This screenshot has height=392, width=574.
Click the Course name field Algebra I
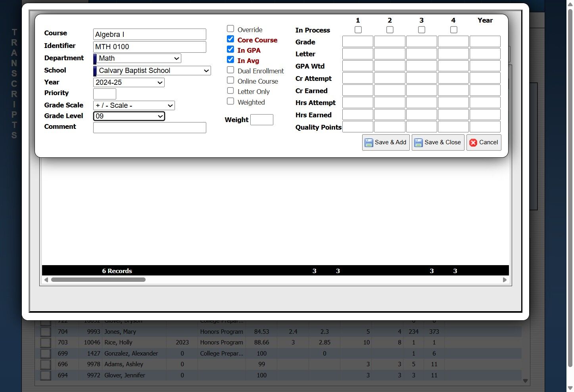point(150,34)
